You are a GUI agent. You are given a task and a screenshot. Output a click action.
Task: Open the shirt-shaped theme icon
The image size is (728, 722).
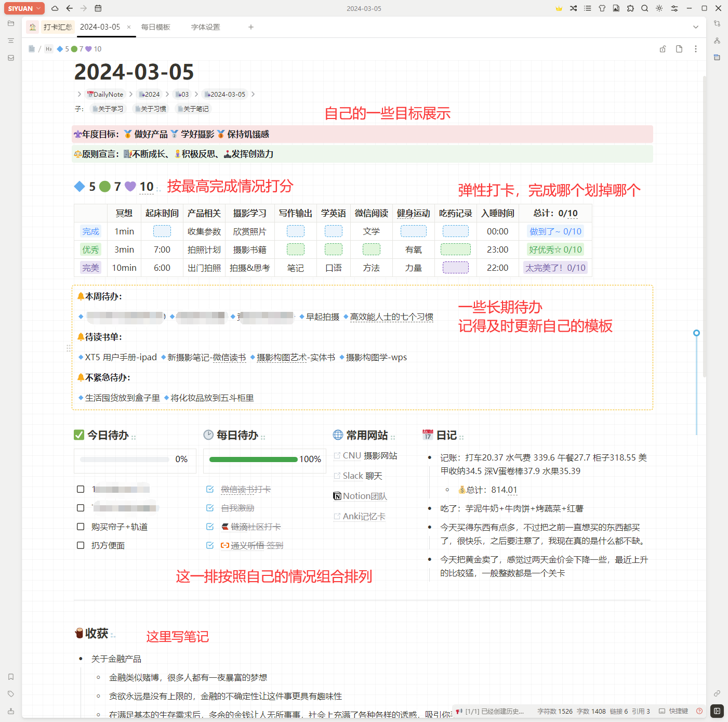tap(602, 8)
